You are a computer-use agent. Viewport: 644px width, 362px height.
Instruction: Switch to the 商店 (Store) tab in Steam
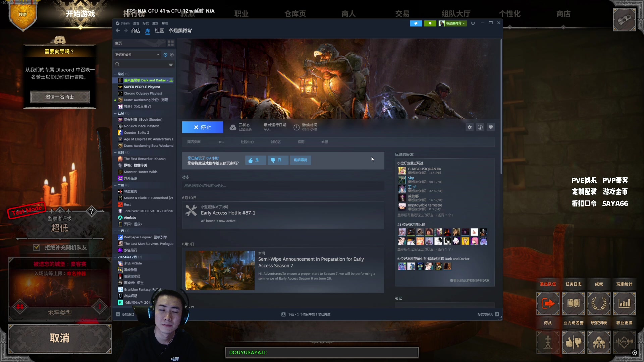click(136, 31)
